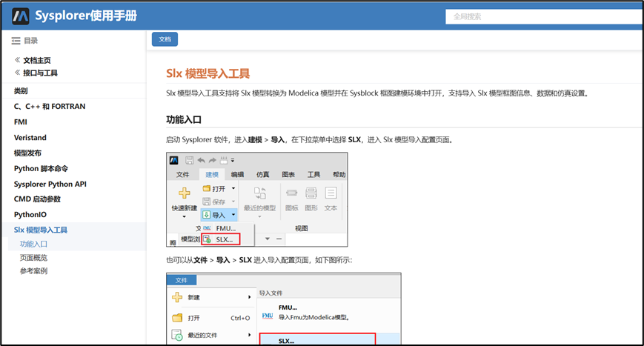The width and height of the screenshot is (644, 346).
Task: Open the Veristand topic
Action: 30,138
